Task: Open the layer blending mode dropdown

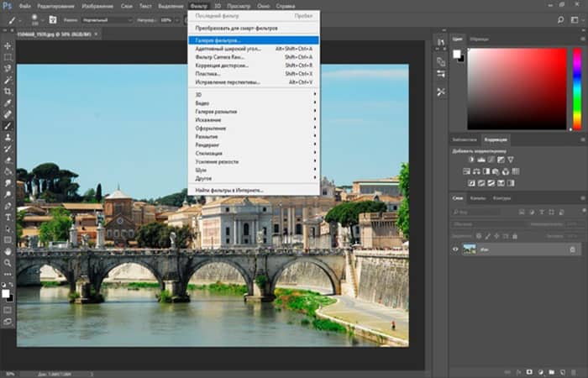Action: (487, 224)
